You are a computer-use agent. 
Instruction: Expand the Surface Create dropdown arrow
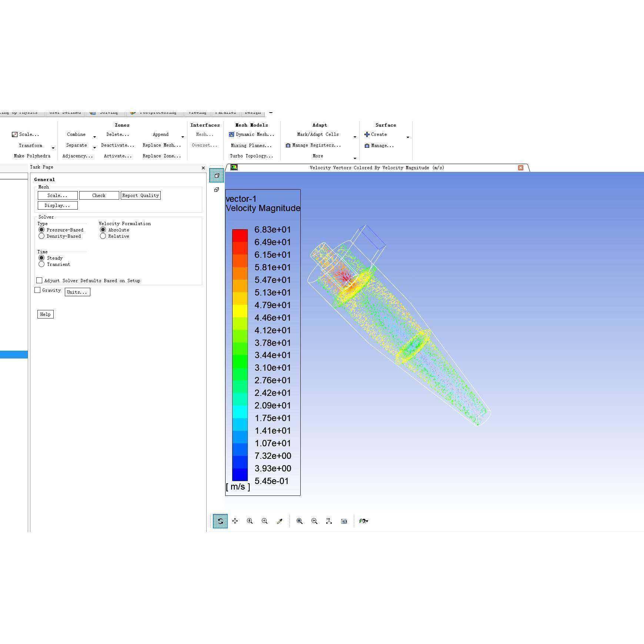point(408,137)
